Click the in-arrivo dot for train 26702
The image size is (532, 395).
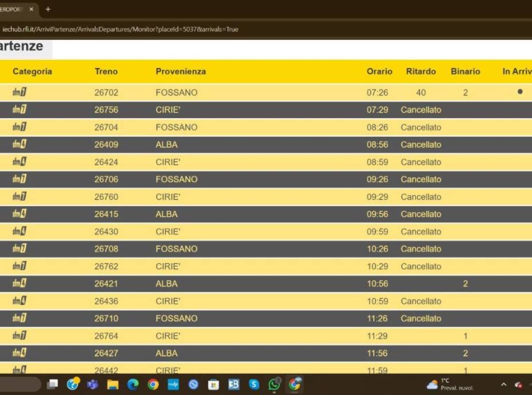coord(520,92)
